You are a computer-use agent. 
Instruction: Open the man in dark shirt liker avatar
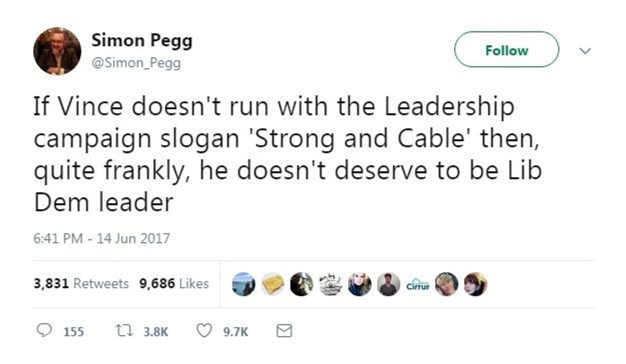(388, 284)
